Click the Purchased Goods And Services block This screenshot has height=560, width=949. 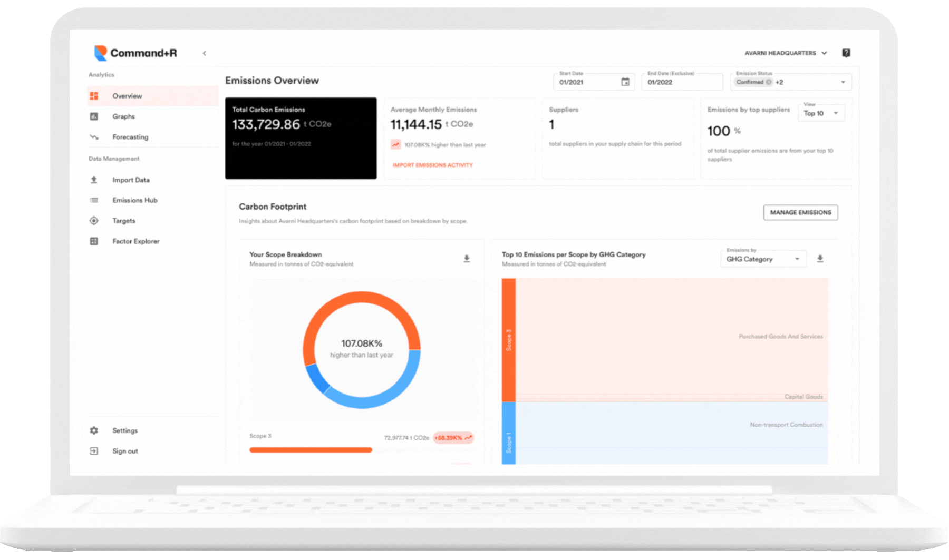pos(671,336)
